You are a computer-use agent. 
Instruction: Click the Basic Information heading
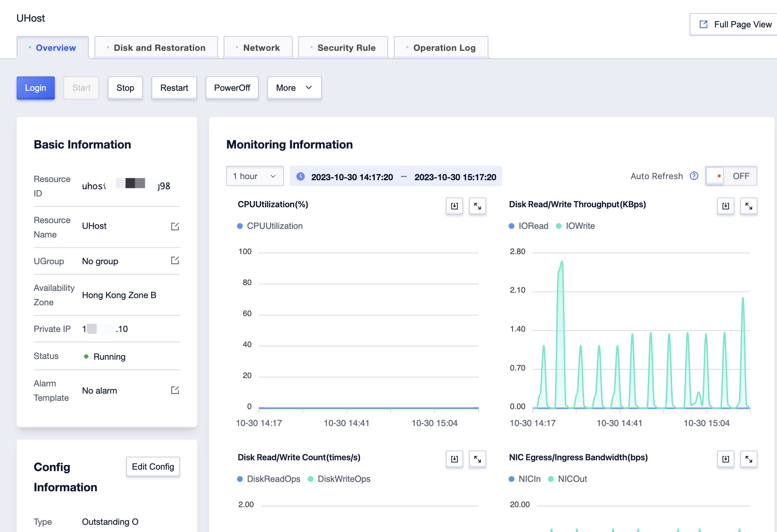click(x=82, y=145)
